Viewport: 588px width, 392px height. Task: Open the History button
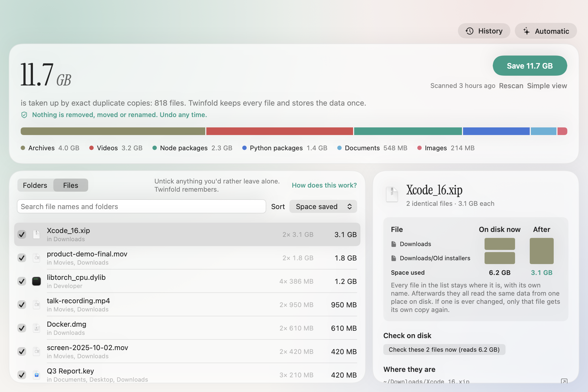pos(484,31)
